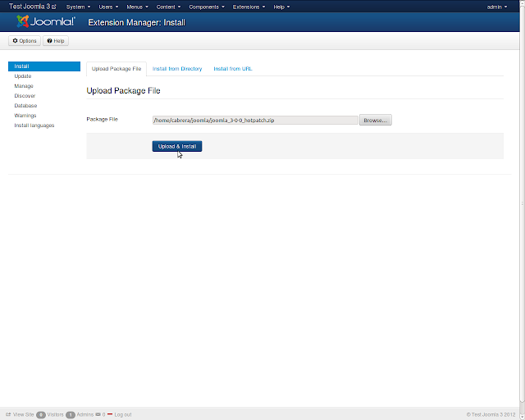
Task: Click the Log out link in the footer
Action: [x=123, y=414]
